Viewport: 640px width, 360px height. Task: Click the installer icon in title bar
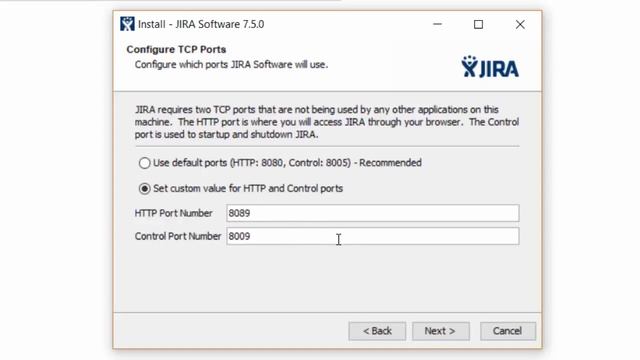(x=127, y=24)
